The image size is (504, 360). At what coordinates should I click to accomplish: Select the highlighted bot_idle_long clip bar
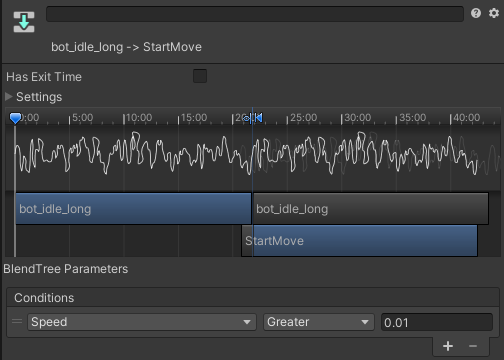(x=133, y=209)
